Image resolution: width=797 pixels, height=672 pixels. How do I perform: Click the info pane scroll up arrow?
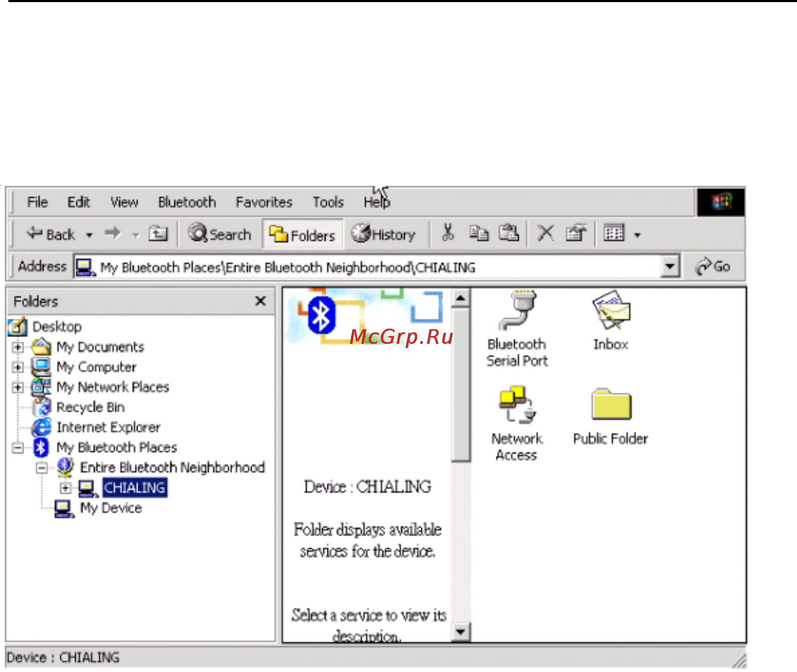click(x=461, y=299)
